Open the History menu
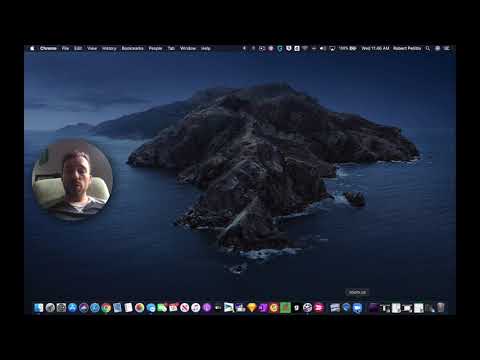Image resolution: width=480 pixels, height=360 pixels. (x=109, y=48)
